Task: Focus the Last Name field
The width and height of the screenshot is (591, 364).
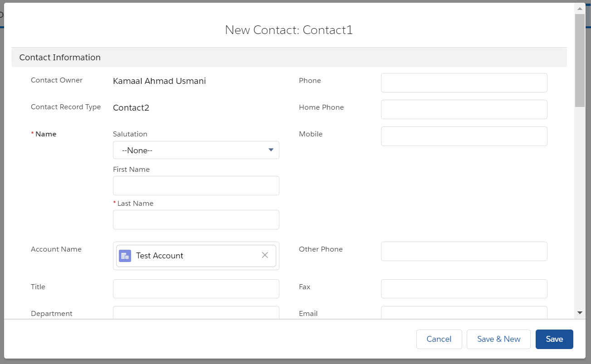Action: 196,220
